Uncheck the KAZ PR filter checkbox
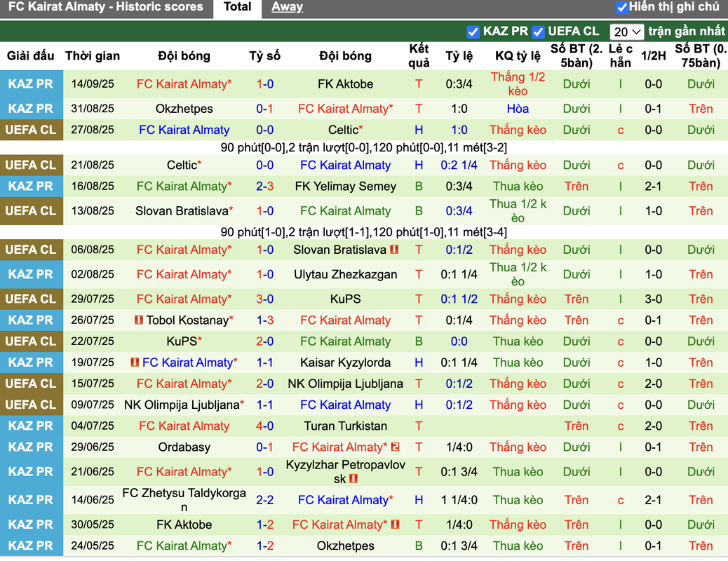Screen dimensions: 728x561 [473, 32]
